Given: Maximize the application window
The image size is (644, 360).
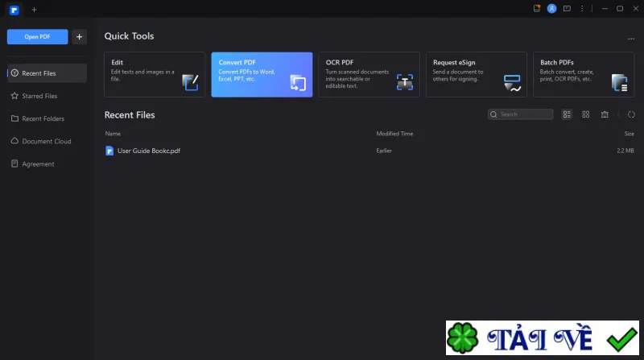Looking at the screenshot, I should (620, 9).
